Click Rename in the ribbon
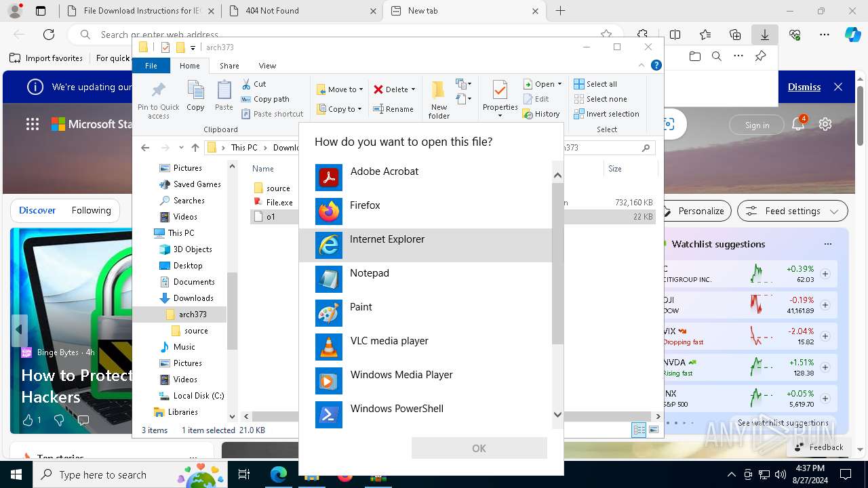The image size is (868, 488). (x=393, y=109)
